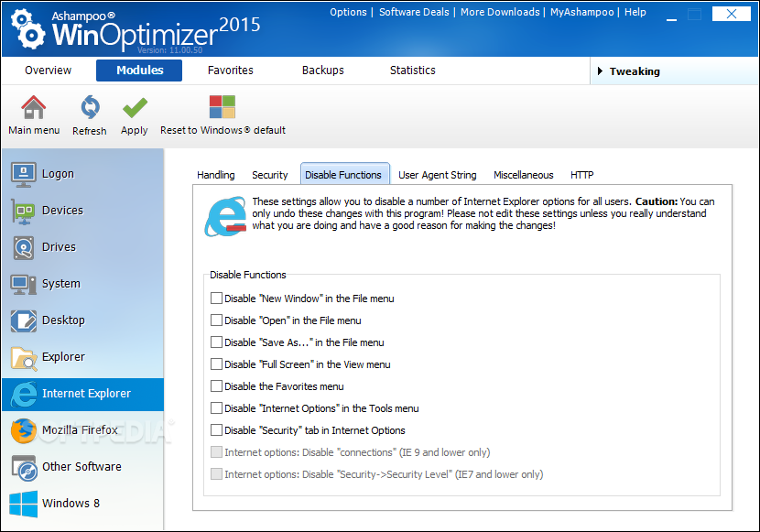Image resolution: width=760 pixels, height=532 pixels.
Task: Click the "Version: 11.00.50" text
Action: [169, 50]
